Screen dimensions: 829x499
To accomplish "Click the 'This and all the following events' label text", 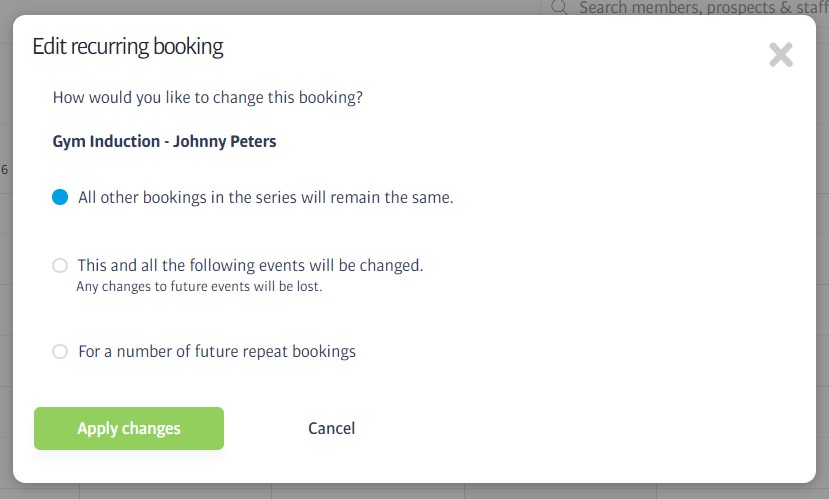I will pos(251,266).
